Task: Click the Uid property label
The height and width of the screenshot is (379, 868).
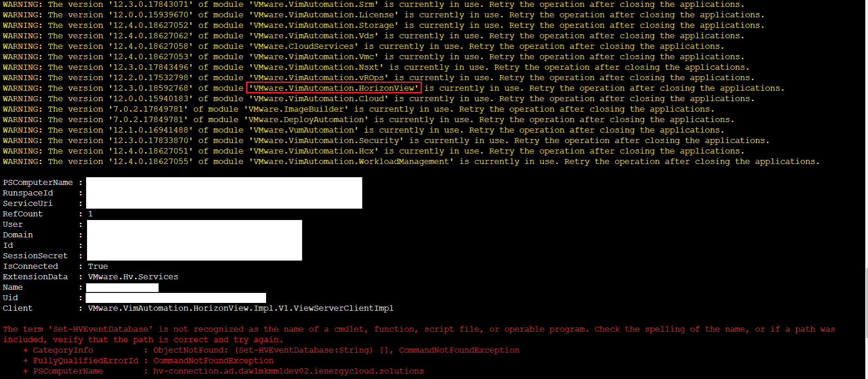Action: coord(10,298)
